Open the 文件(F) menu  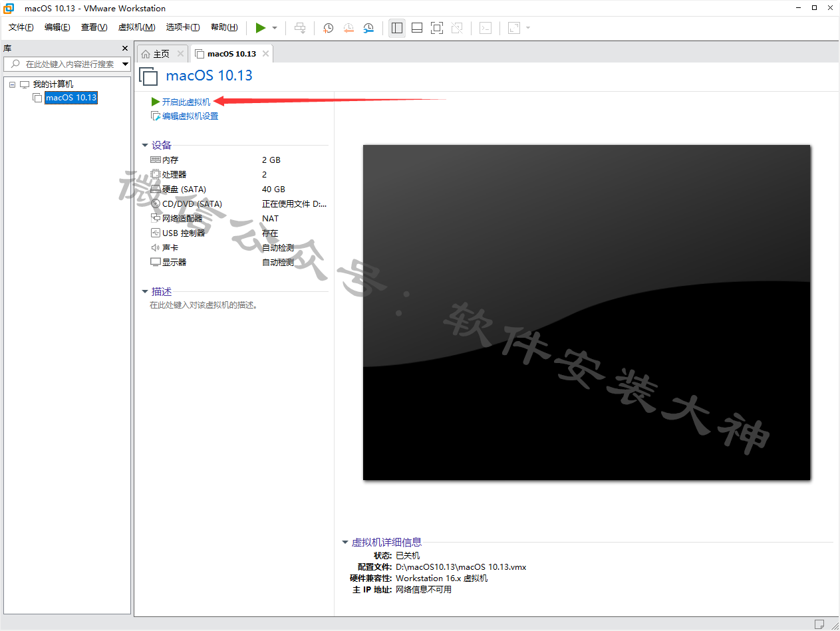click(21, 27)
